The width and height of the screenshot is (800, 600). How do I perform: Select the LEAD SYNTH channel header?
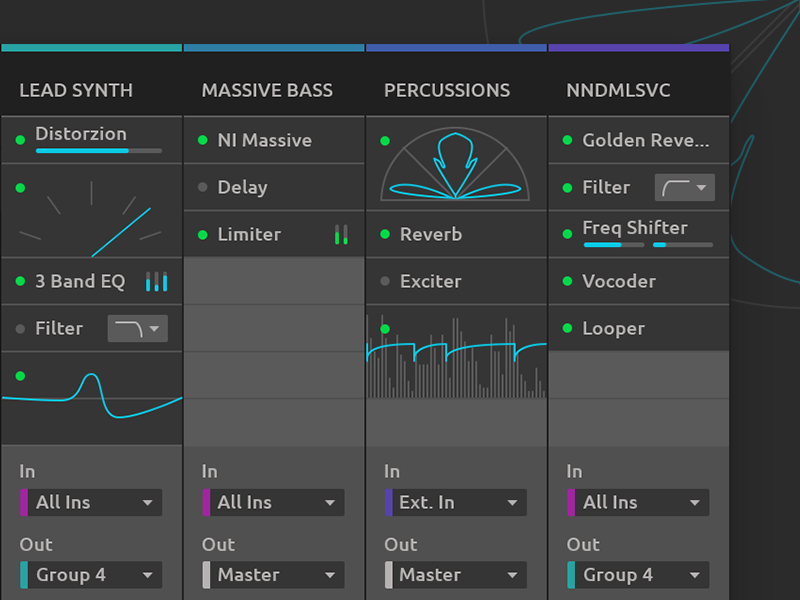[76, 90]
